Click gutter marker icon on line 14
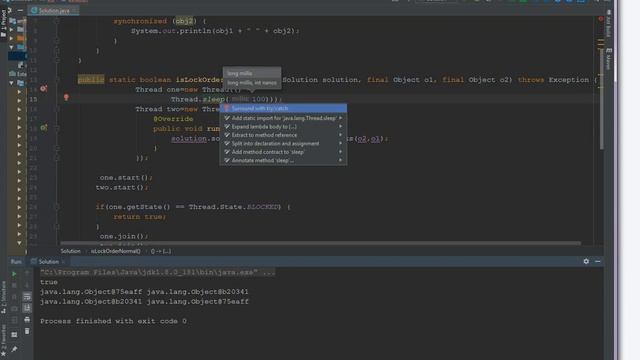 43,89
